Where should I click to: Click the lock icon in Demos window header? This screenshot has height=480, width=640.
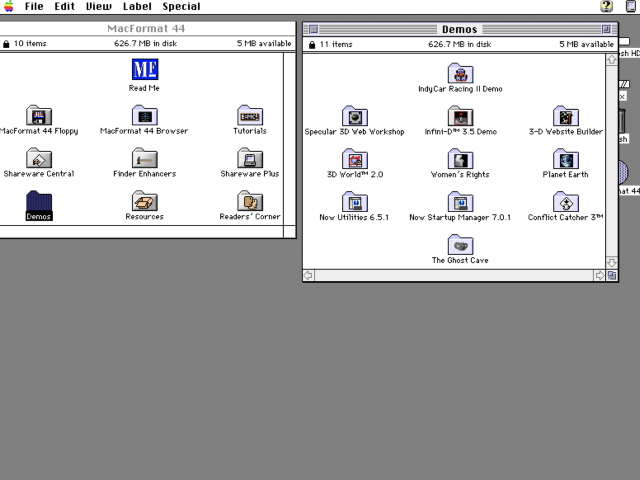312,44
